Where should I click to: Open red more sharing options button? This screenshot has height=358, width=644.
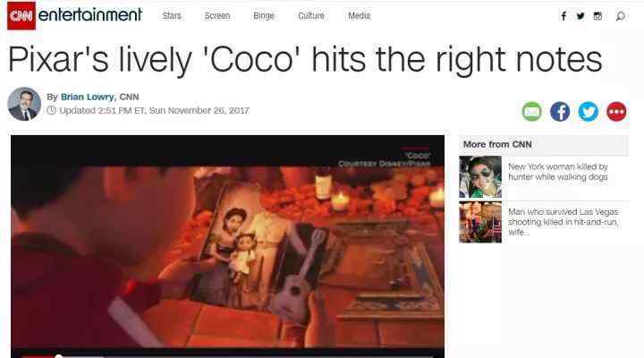[x=616, y=111]
